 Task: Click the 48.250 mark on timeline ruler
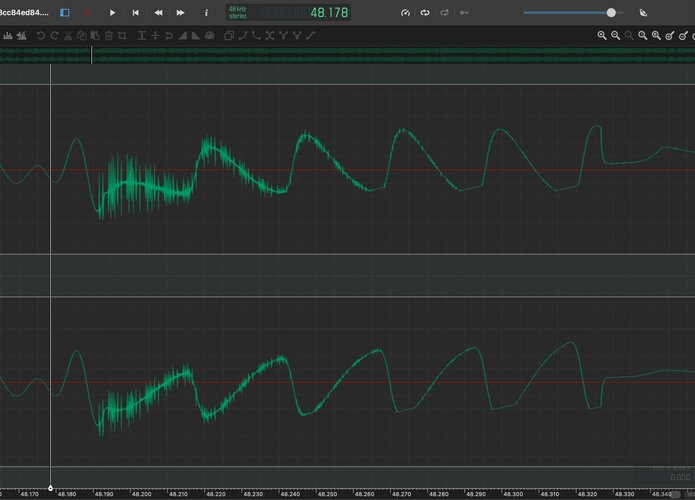pos(327,494)
